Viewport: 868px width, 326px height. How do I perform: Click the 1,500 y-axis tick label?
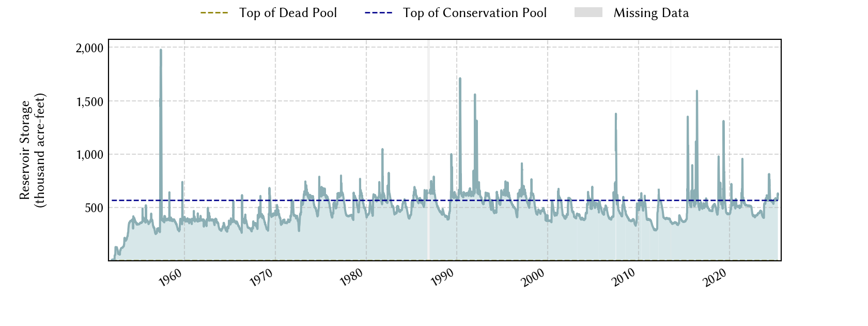(90, 102)
